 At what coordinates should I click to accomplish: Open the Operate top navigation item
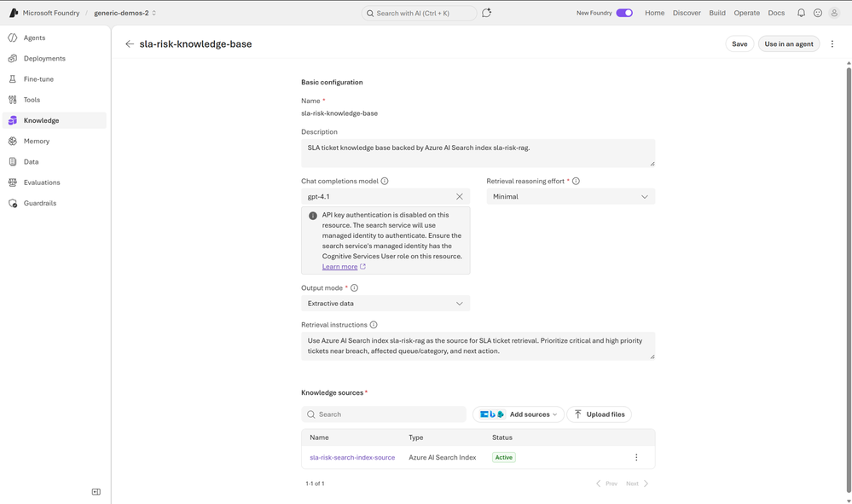pos(746,13)
